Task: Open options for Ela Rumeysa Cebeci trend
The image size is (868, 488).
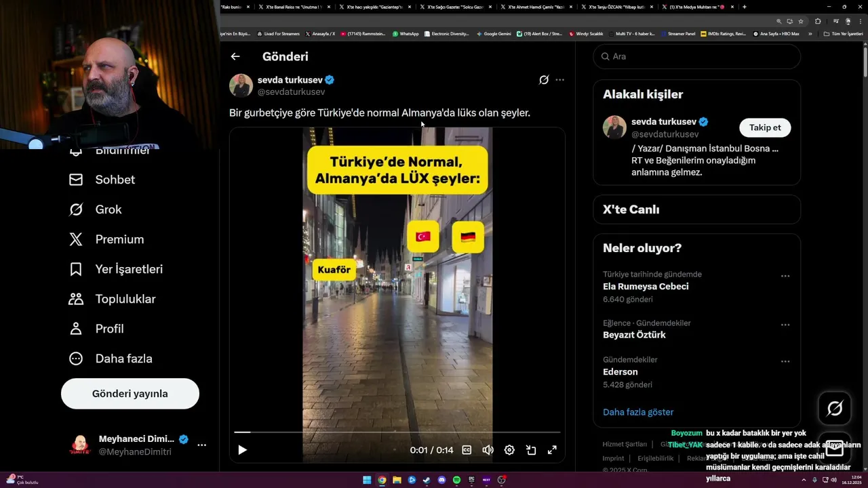Action: point(785,276)
